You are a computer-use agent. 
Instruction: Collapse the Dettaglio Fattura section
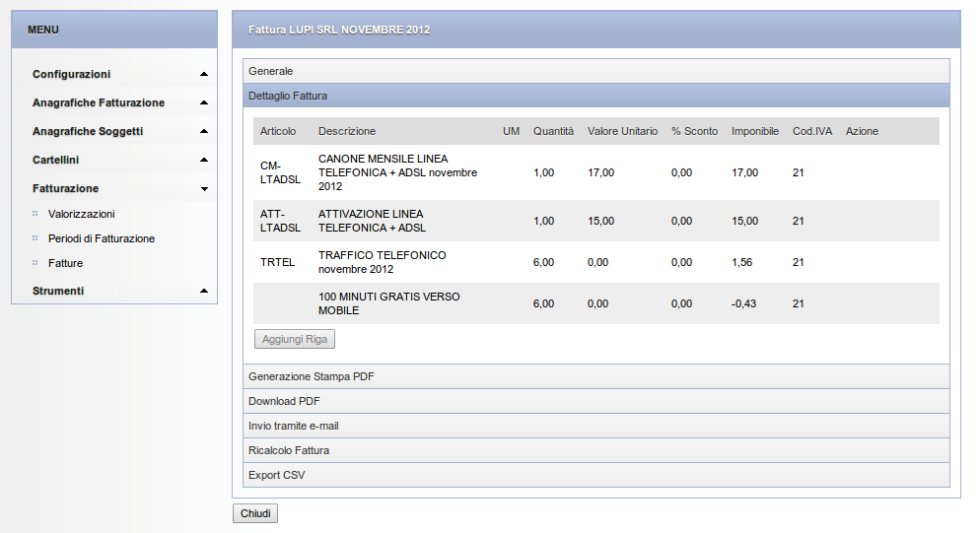596,96
